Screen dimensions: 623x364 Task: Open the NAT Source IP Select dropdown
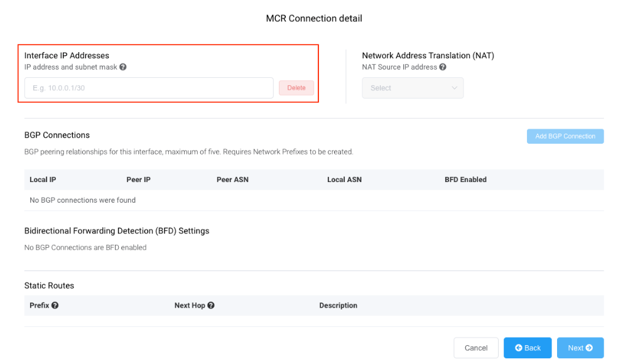[x=413, y=88]
